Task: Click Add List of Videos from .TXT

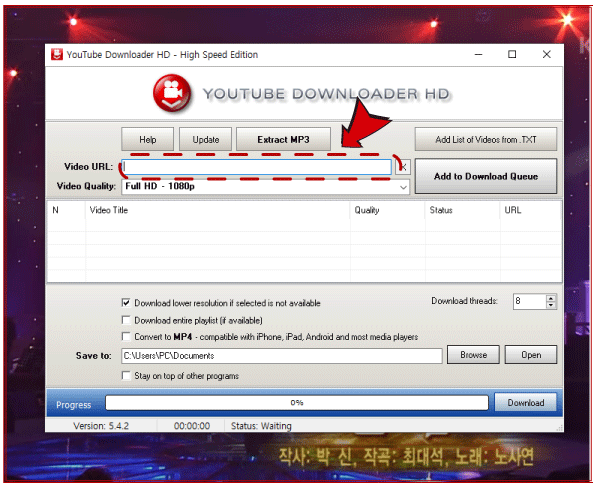Action: click(x=486, y=139)
